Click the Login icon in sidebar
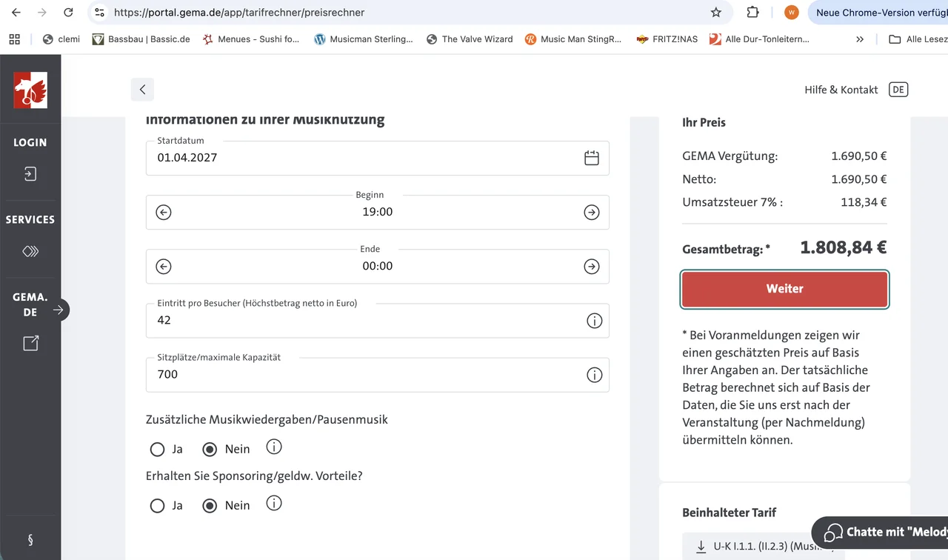Viewport: 948px width, 560px height. click(30, 174)
